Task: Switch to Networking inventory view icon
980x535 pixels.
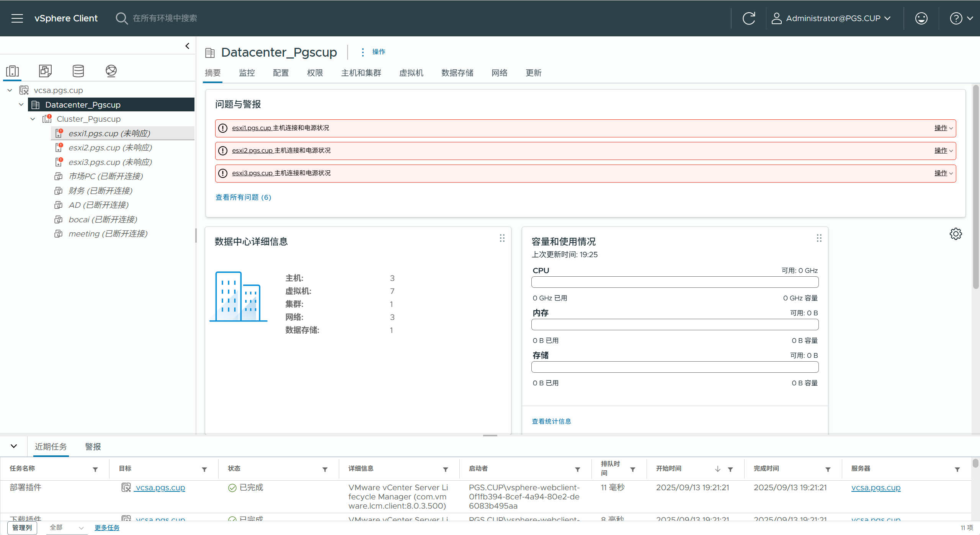Action: tap(111, 71)
